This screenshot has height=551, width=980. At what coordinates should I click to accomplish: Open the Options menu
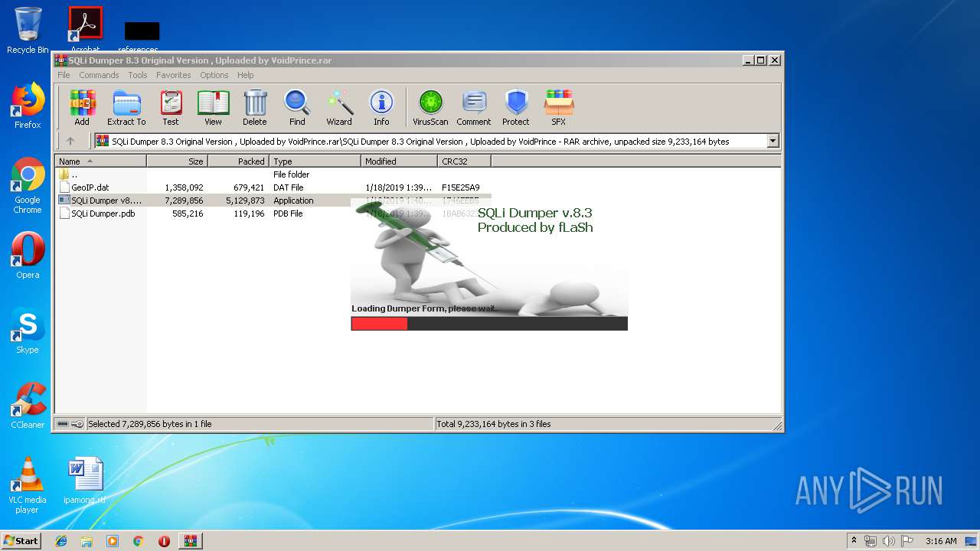click(214, 75)
